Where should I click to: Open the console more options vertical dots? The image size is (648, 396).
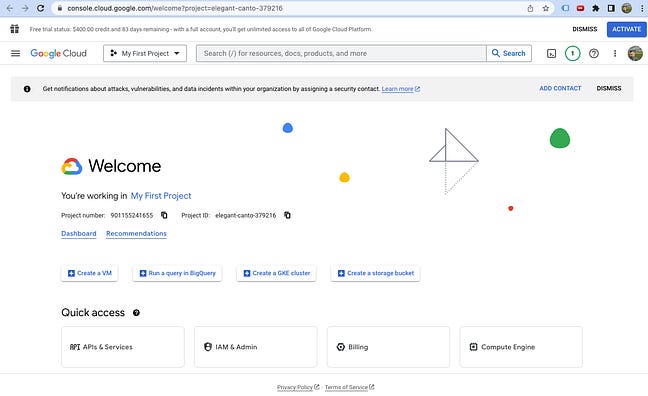pos(615,53)
